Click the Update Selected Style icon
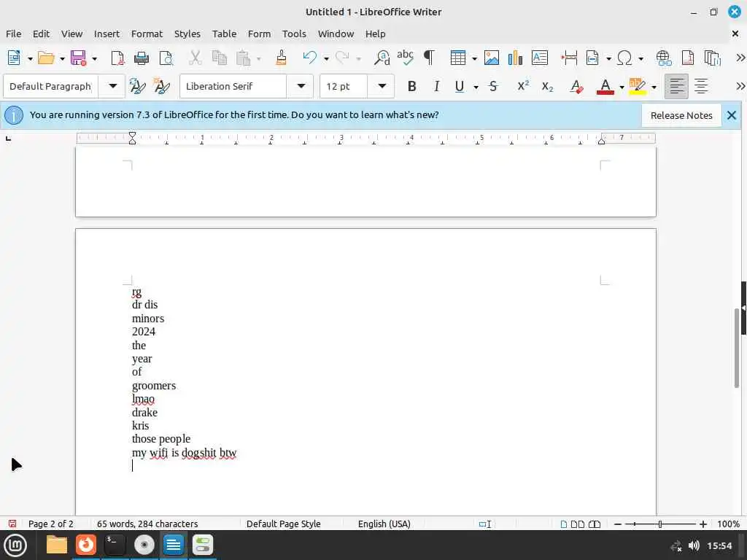This screenshot has height=560, width=747. point(137,86)
